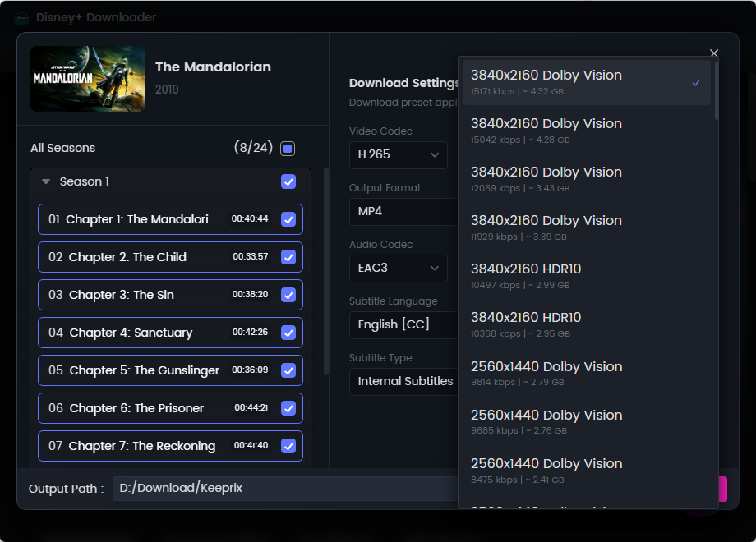This screenshot has width=756, height=542.
Task: Open the Subtitle Language English [CC] dropdown
Action: coord(403,324)
